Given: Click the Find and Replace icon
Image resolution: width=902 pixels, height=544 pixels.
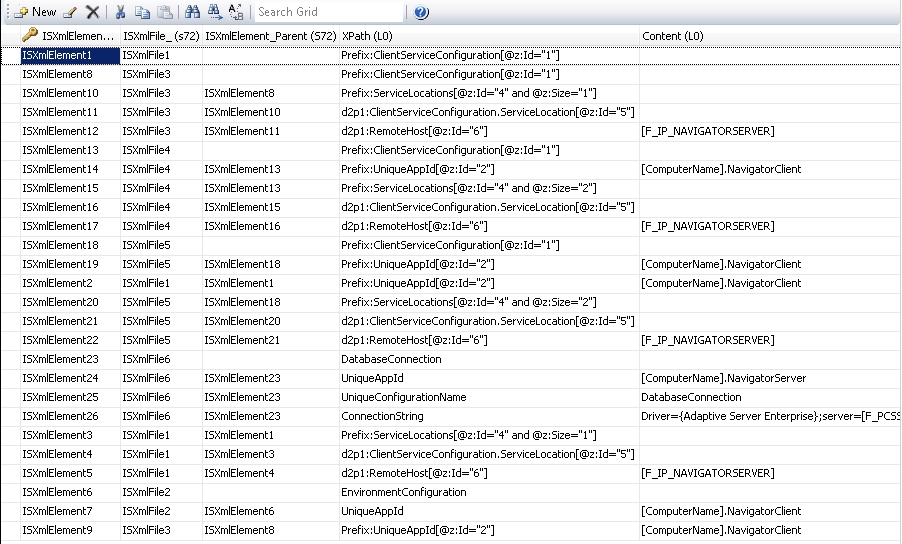Looking at the screenshot, I should [x=236, y=12].
